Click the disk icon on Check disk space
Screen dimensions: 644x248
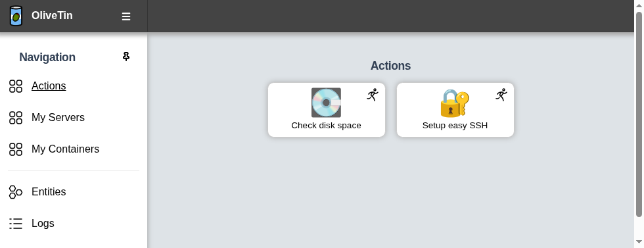tap(326, 103)
